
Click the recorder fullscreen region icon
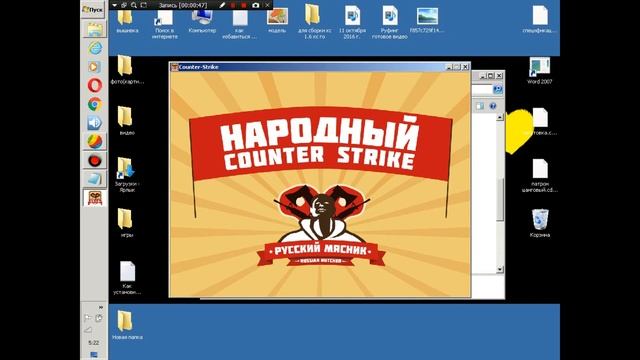point(144,5)
